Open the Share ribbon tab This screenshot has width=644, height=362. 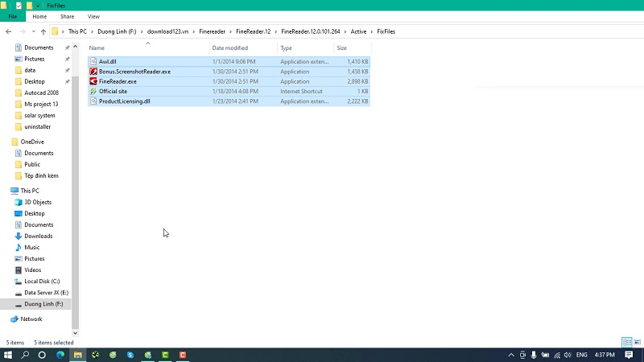tap(67, 16)
